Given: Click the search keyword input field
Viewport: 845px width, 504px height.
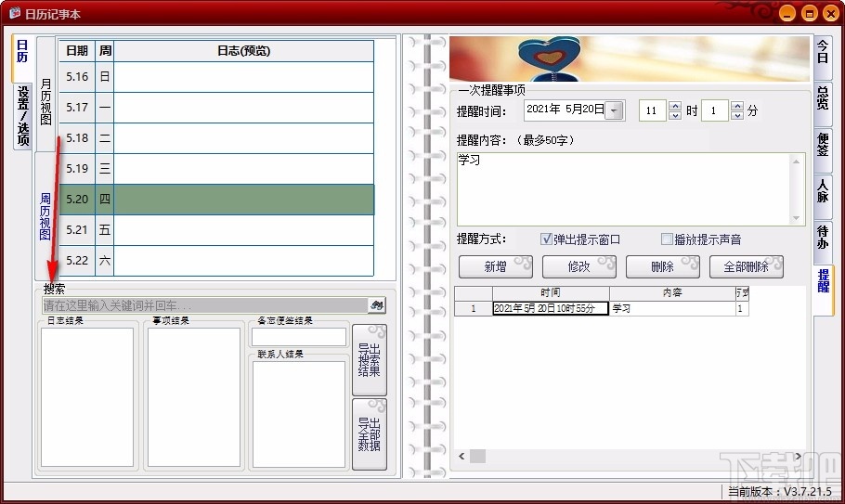Looking at the screenshot, I should [x=205, y=305].
